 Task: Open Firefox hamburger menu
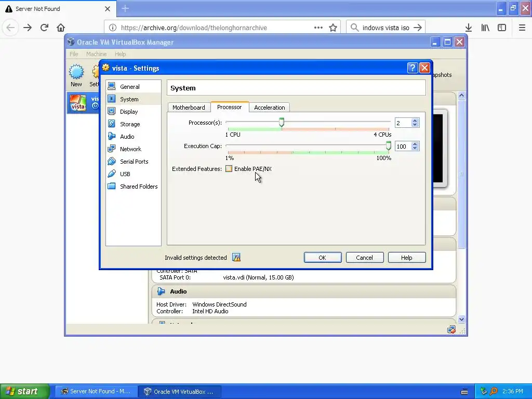click(522, 28)
